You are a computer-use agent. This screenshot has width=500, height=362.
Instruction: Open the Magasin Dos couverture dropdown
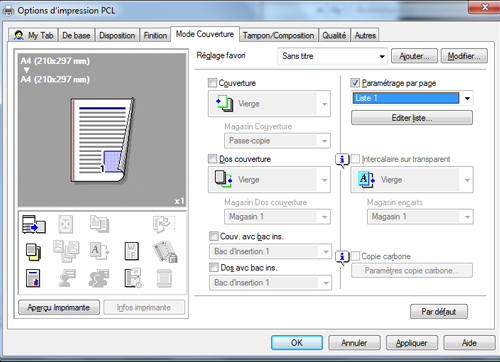(277, 217)
